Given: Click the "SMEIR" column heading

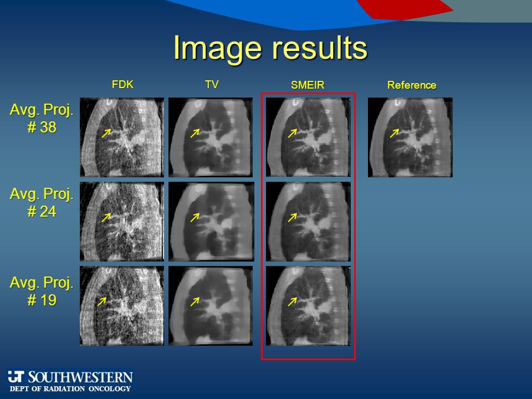Looking at the screenshot, I should [308, 85].
